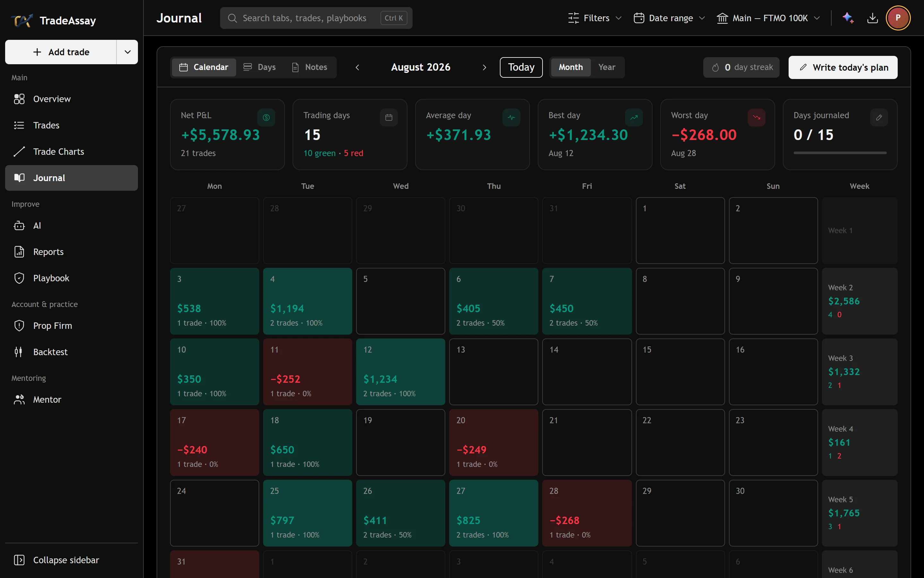Image resolution: width=924 pixels, height=578 pixels.
Task: Click the search tabs, trades, playbooks field
Action: [316, 18]
